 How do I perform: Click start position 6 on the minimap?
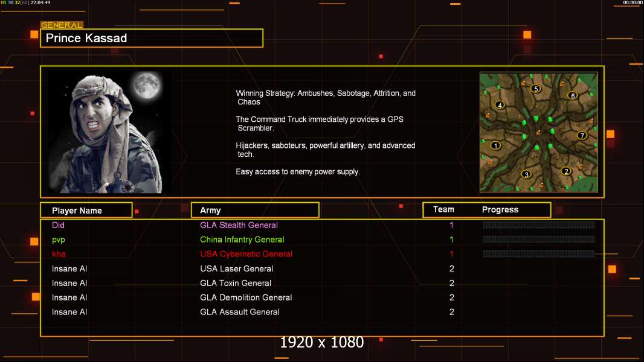(x=573, y=95)
